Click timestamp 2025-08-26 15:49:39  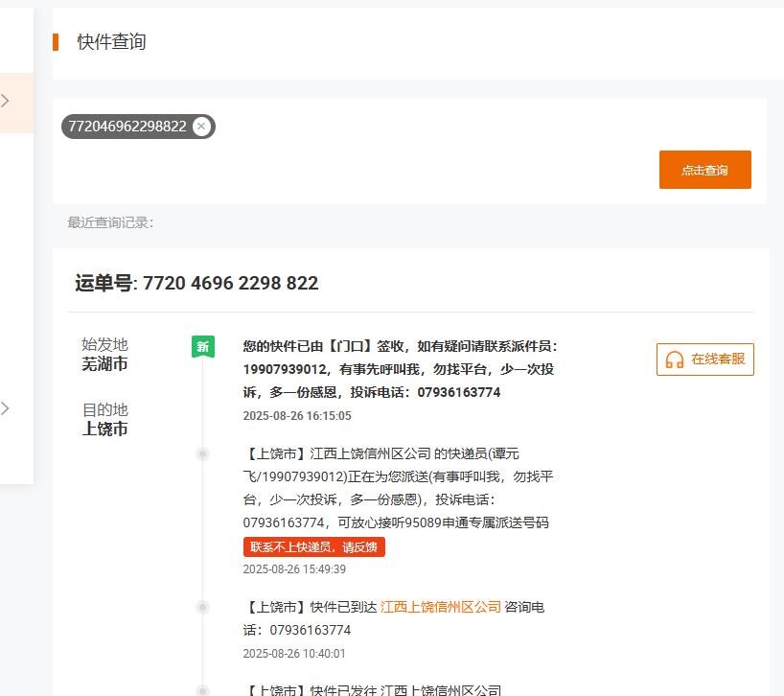click(294, 569)
